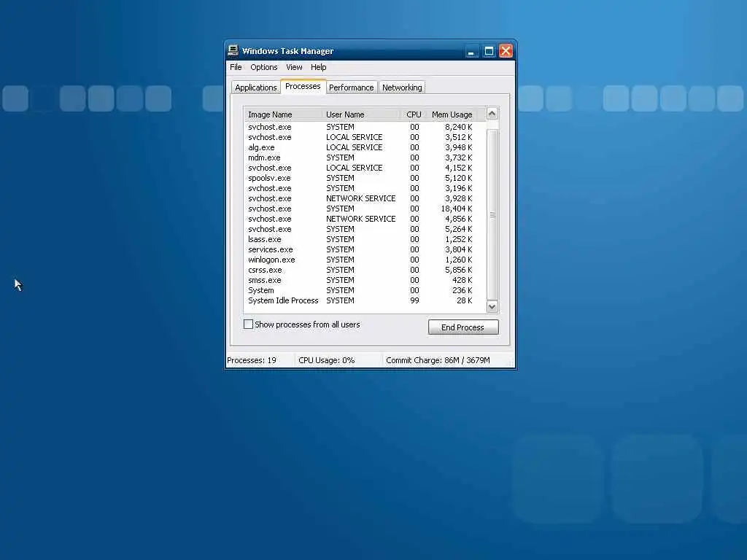Sort by Image Name column header
This screenshot has width=747, height=560.
(x=284, y=114)
